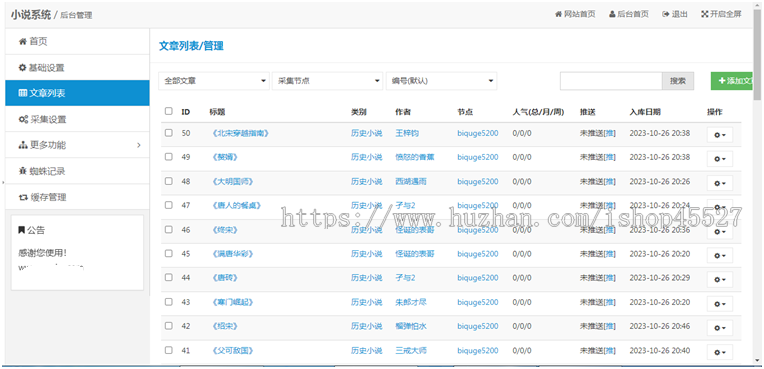This screenshot has height=369, width=764.
Task: Open article 《绍宋》
Action: click(225, 326)
